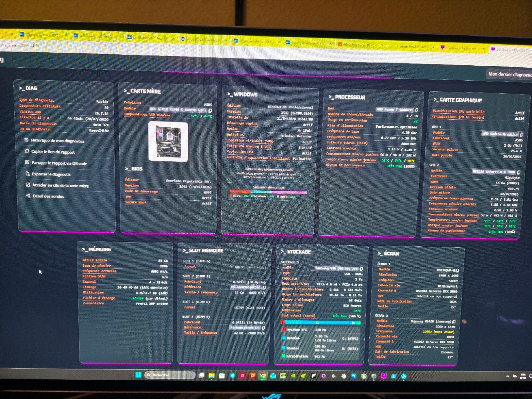This screenshot has height=399, width=532.
Task: Show hidden system tray icons
Action: [507, 376]
